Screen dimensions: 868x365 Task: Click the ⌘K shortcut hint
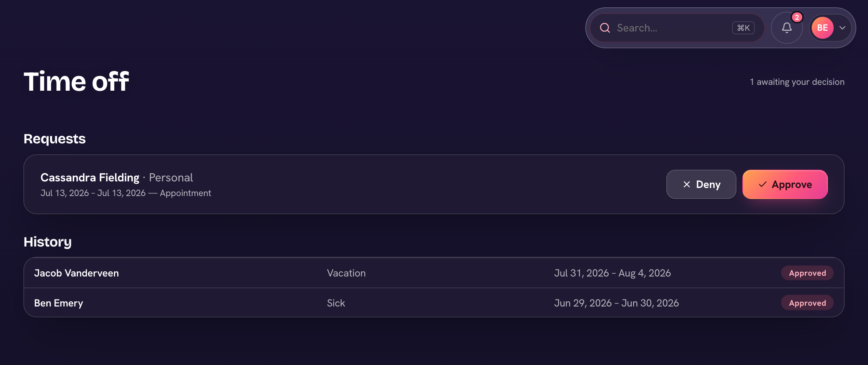[x=743, y=28]
